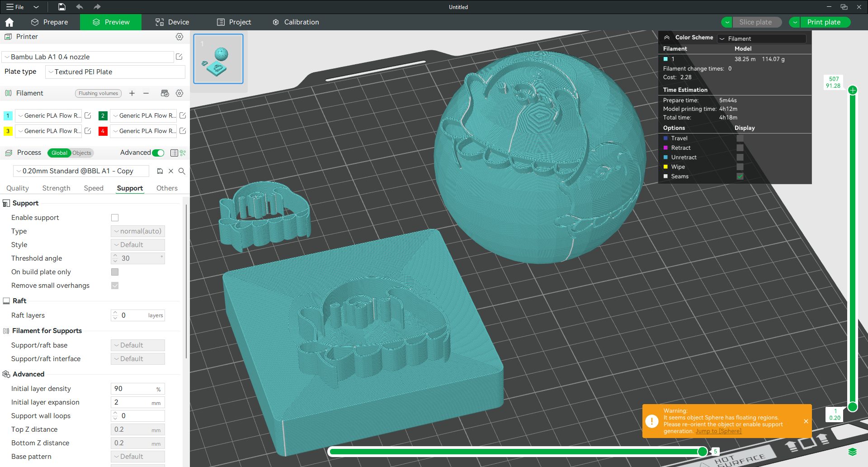The width and height of the screenshot is (868, 467).
Task: Select Objects process mode
Action: tap(82, 153)
